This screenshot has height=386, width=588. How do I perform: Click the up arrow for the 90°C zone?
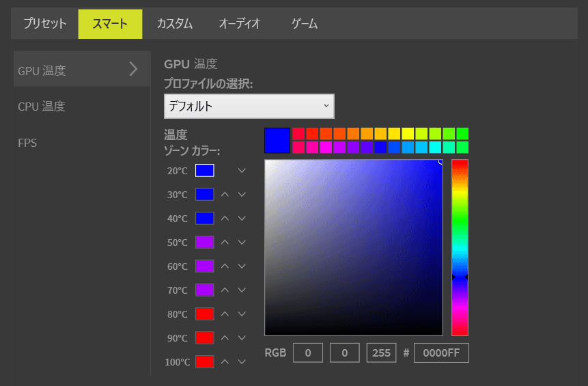225,337
